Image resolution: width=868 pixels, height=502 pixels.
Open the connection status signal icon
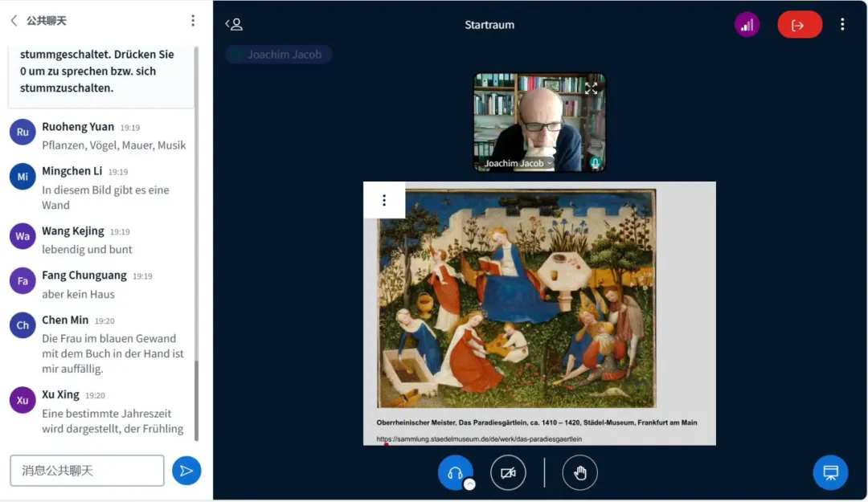747,25
